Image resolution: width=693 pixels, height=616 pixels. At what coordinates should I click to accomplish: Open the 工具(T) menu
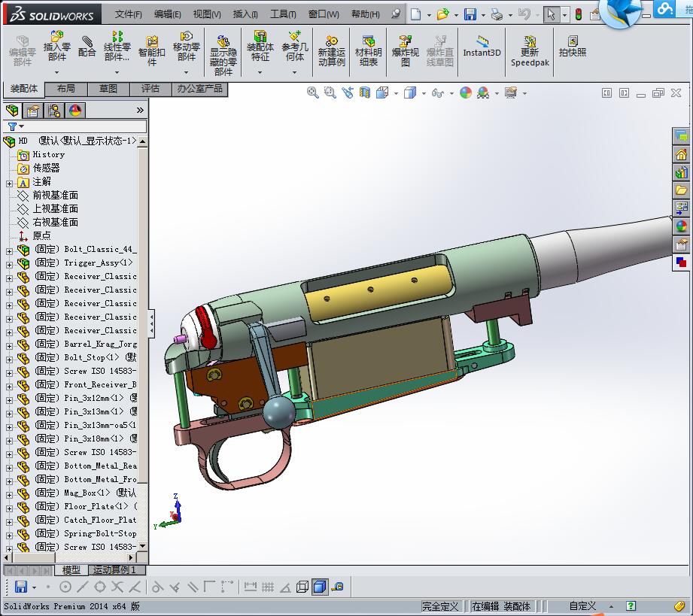pos(283,14)
